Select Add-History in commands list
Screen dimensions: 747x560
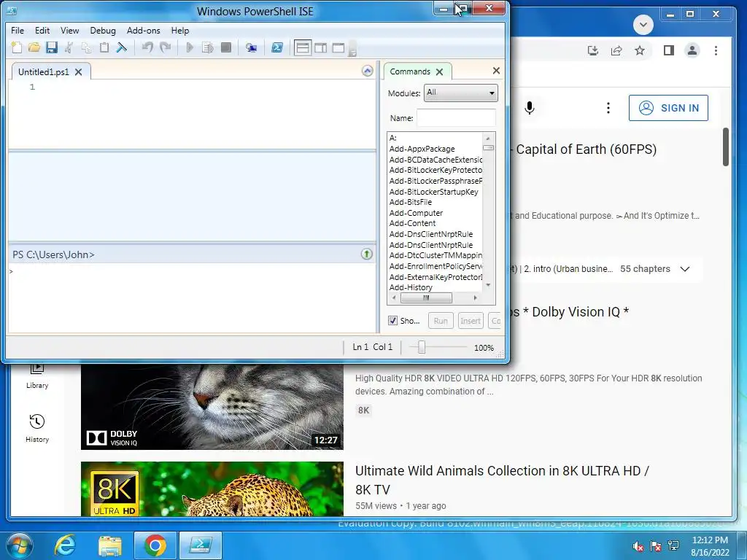[411, 287]
